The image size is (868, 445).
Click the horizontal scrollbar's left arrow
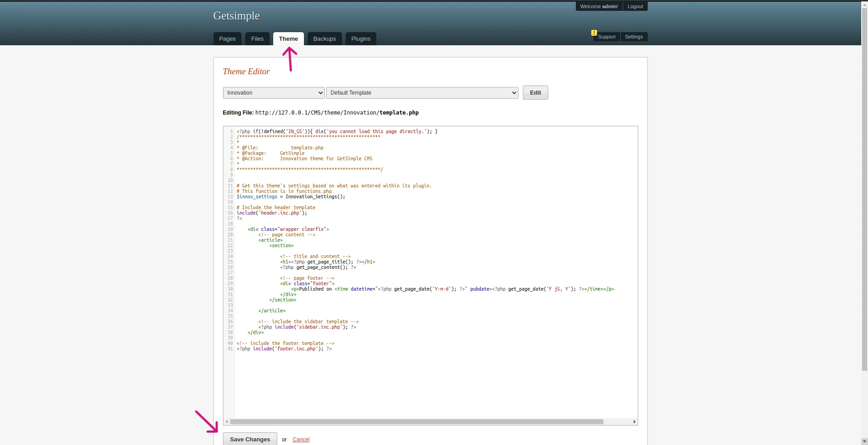click(x=227, y=421)
